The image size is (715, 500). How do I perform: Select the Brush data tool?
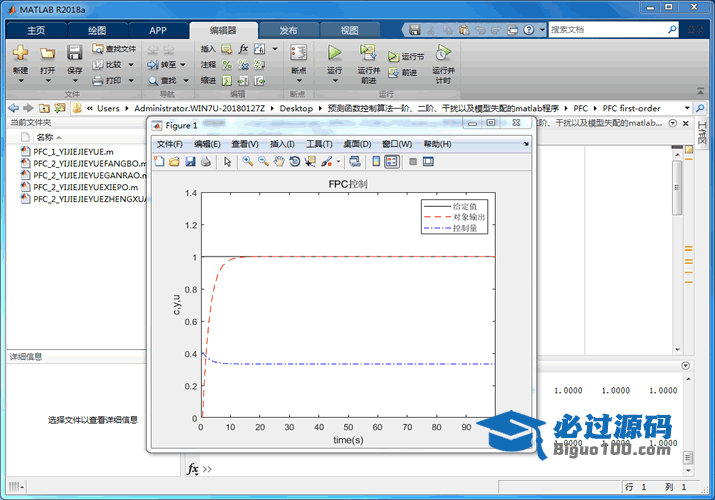pos(326,162)
